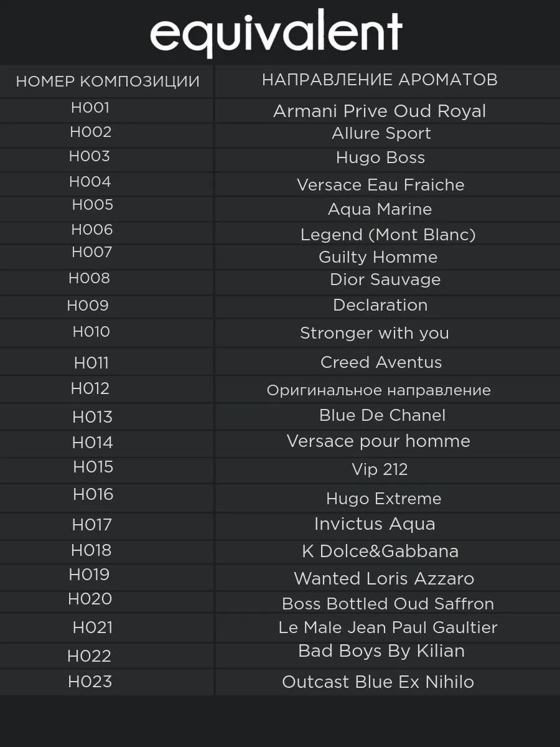Click Le Male Jean Paul Gaultier
This screenshot has height=747, width=560.
pos(388,627)
